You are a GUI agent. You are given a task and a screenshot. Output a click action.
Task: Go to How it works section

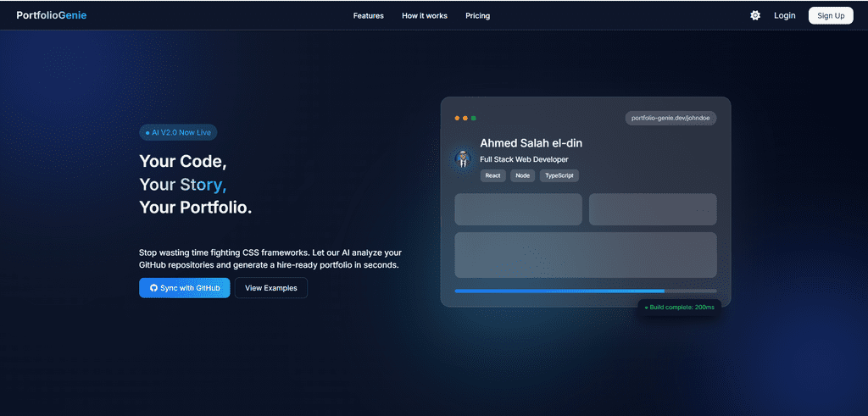click(x=425, y=15)
